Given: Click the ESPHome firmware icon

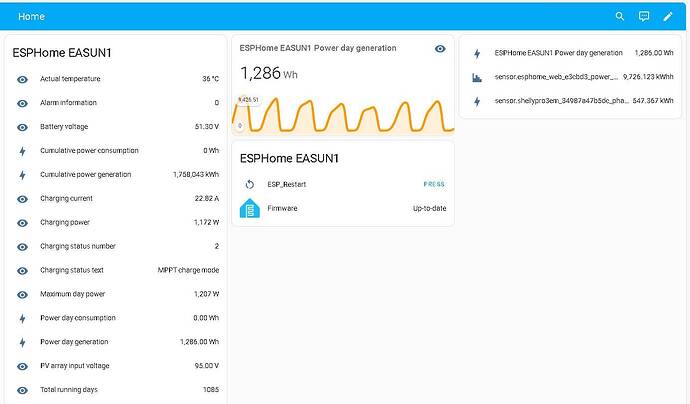Looking at the screenshot, I should click(x=250, y=208).
